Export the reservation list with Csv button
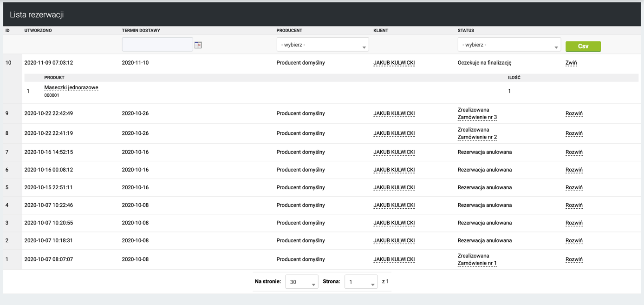The width and height of the screenshot is (644, 305). coord(583,46)
